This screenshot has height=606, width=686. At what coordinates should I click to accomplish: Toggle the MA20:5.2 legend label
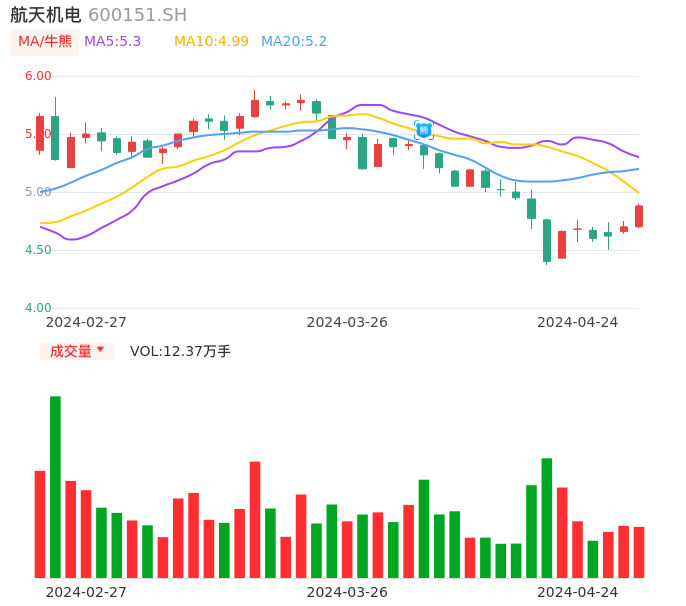(x=294, y=42)
